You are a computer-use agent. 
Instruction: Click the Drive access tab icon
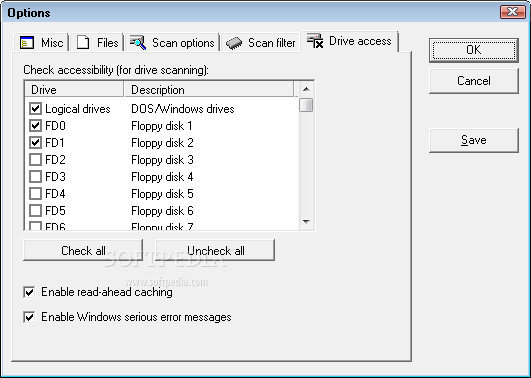(x=315, y=41)
